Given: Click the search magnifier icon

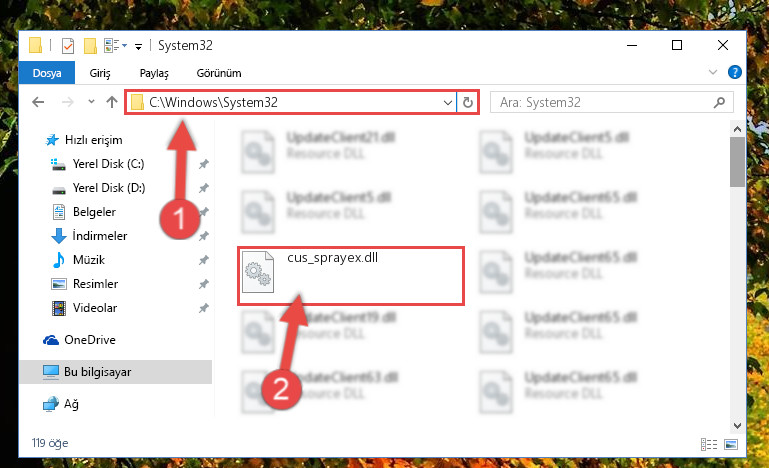Looking at the screenshot, I should (x=719, y=103).
